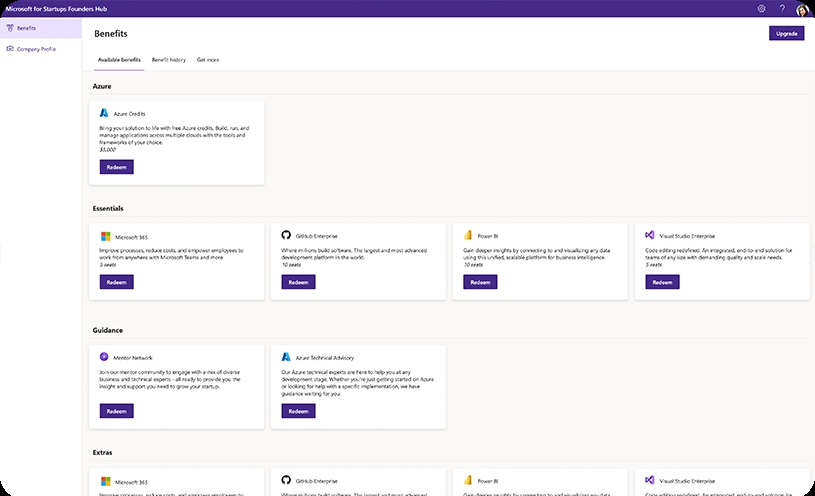815x496 pixels.
Task: Redeem Power BI in Essentials
Action: 480,282
